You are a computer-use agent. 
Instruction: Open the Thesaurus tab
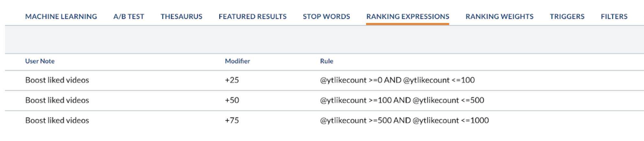(x=182, y=16)
